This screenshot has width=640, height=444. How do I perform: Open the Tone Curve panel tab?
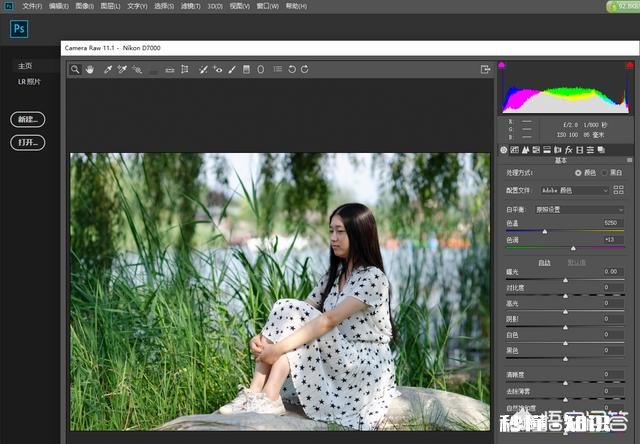[515, 150]
